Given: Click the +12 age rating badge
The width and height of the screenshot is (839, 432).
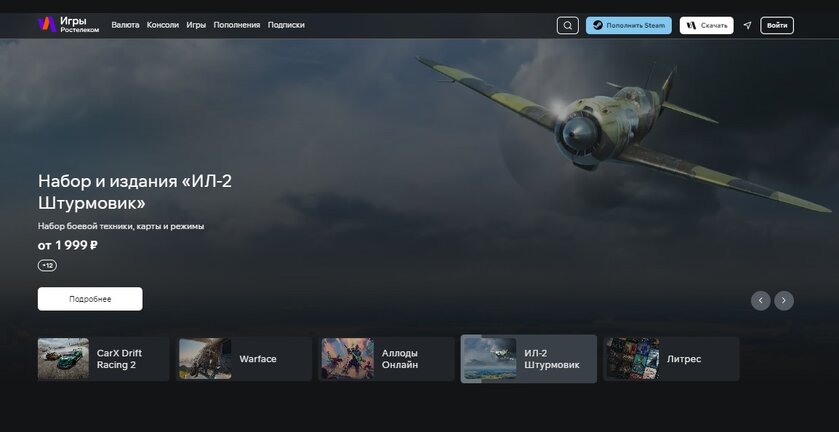Looking at the screenshot, I should [x=47, y=266].
